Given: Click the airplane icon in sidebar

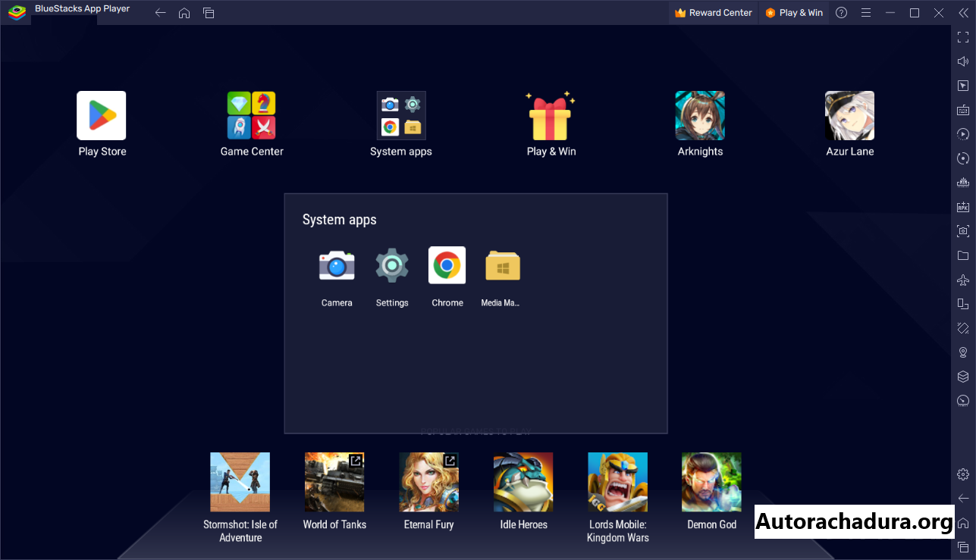Looking at the screenshot, I should (x=963, y=280).
